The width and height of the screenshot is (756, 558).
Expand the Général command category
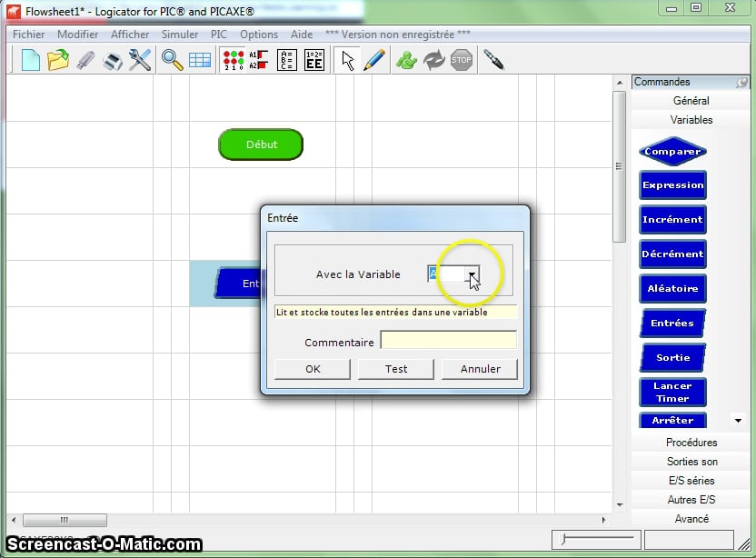pyautogui.click(x=691, y=101)
